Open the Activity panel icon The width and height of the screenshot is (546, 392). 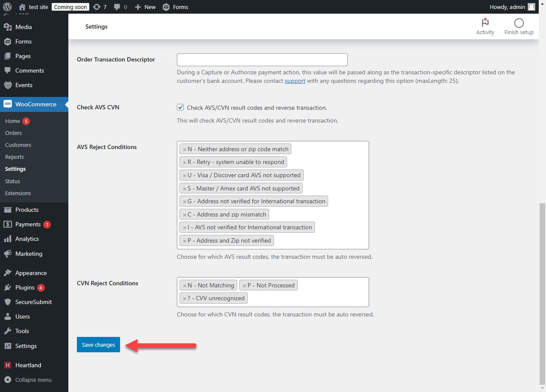pyautogui.click(x=485, y=23)
